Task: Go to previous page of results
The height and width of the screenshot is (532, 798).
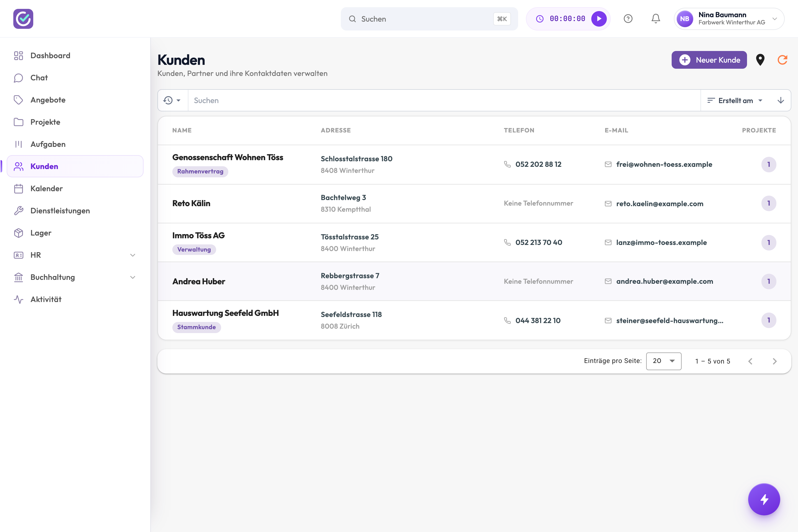Action: tap(751, 361)
